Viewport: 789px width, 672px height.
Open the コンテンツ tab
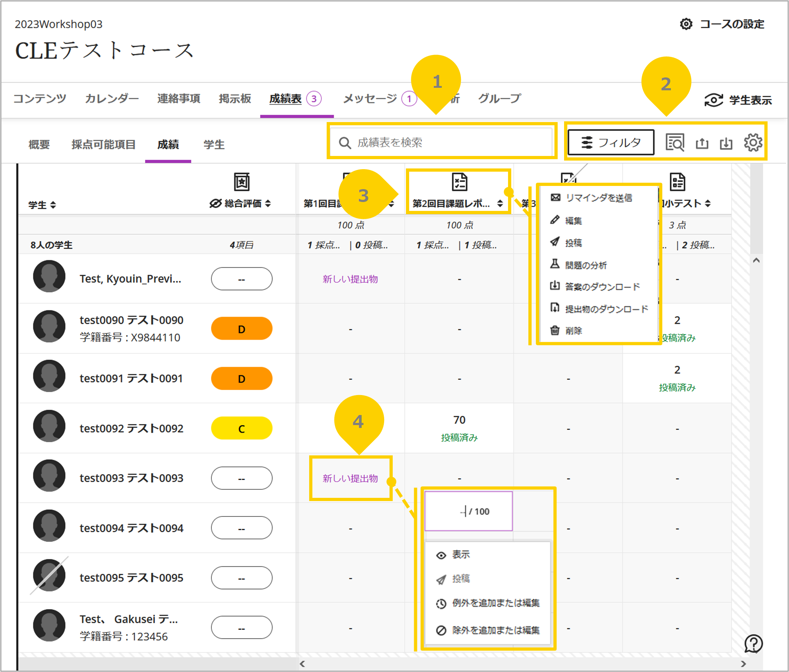(40, 98)
